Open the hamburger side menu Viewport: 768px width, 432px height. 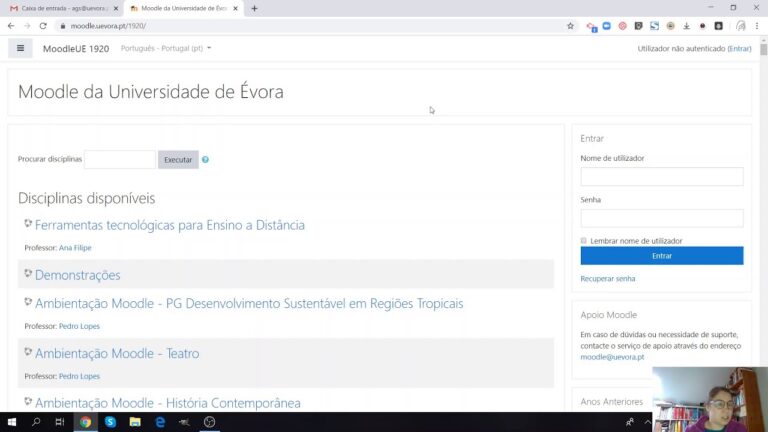pyautogui.click(x=20, y=48)
